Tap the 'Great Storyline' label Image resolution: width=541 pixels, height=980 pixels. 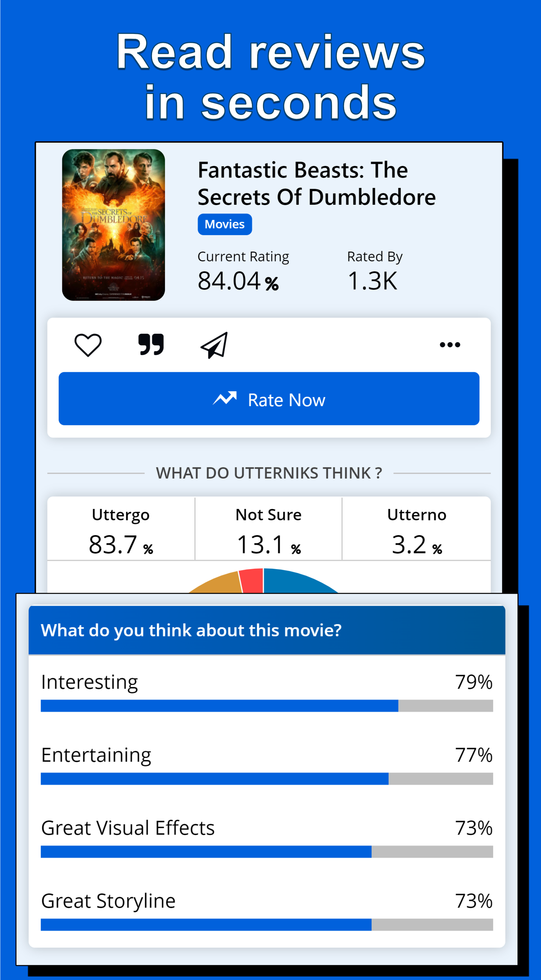click(109, 901)
